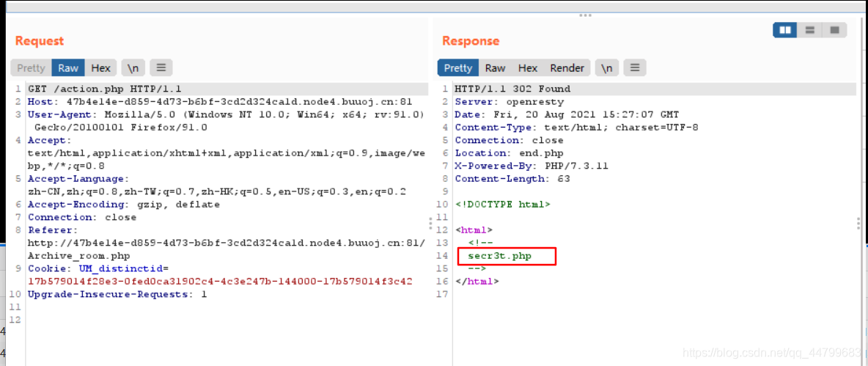This screenshot has height=366, width=868.
Task: Switch Response view to Hex tab
Action: [528, 67]
